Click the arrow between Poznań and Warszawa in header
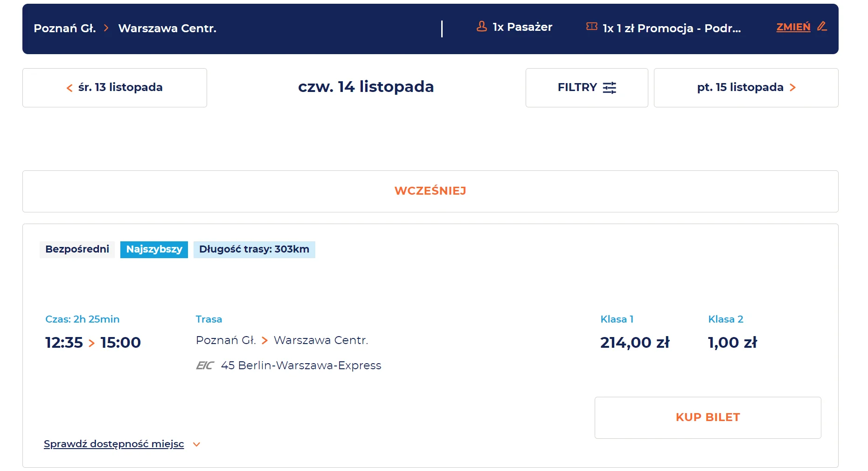 106,28
